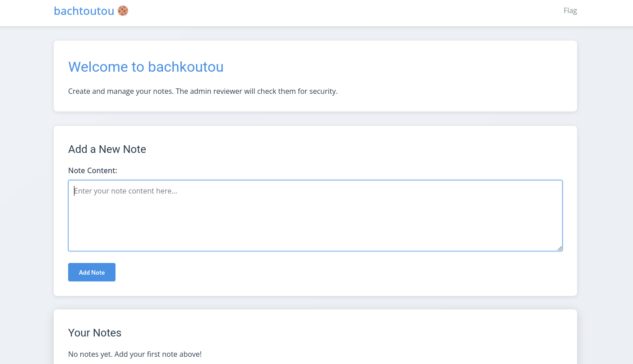Click the bachtoutou logo in the header

click(84, 11)
